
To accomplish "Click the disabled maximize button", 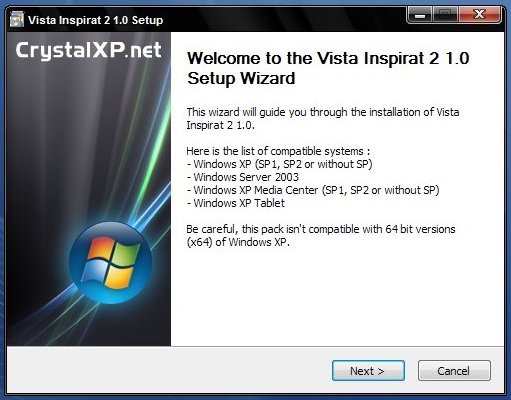I will point(445,15).
